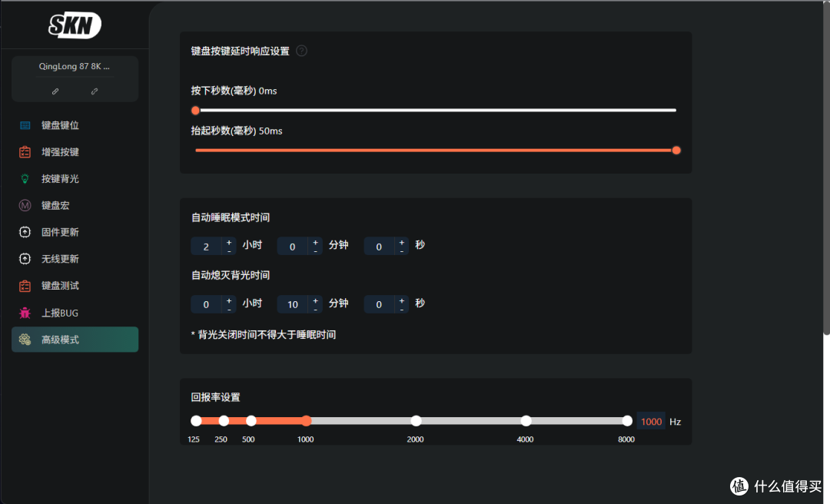
Task: Decrease backlight-off seconds with minus
Action: (402, 309)
